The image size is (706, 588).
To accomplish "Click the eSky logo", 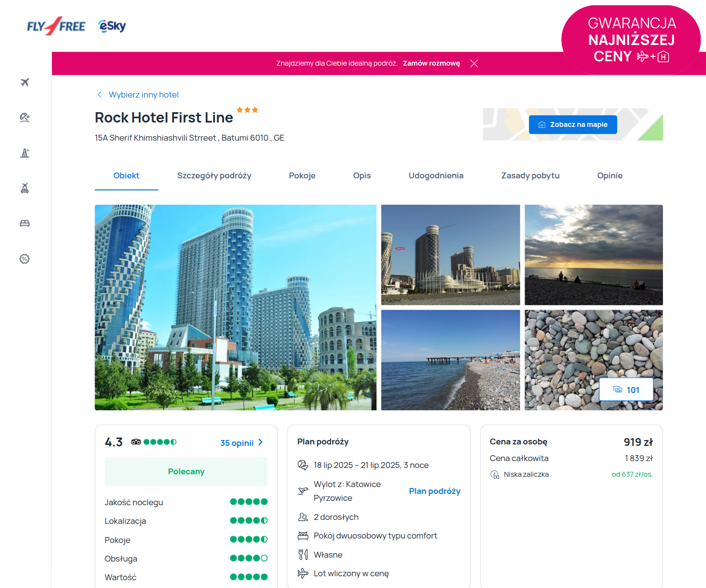I will coord(112,26).
